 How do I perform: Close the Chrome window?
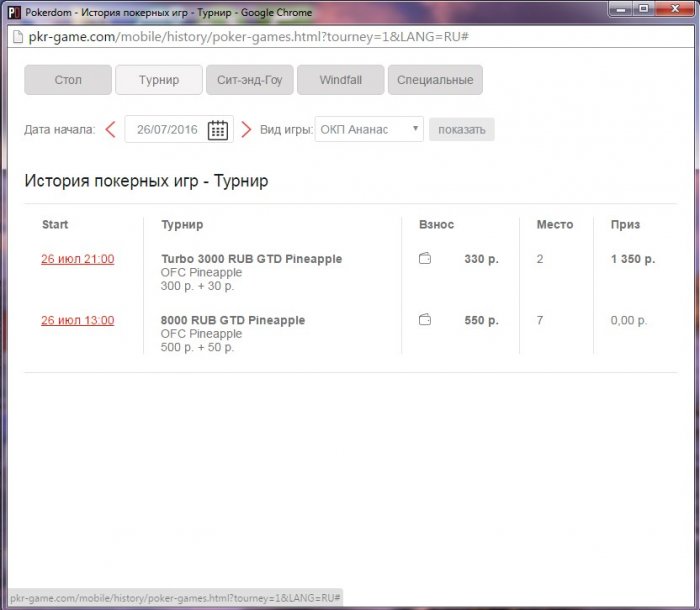[675, 9]
